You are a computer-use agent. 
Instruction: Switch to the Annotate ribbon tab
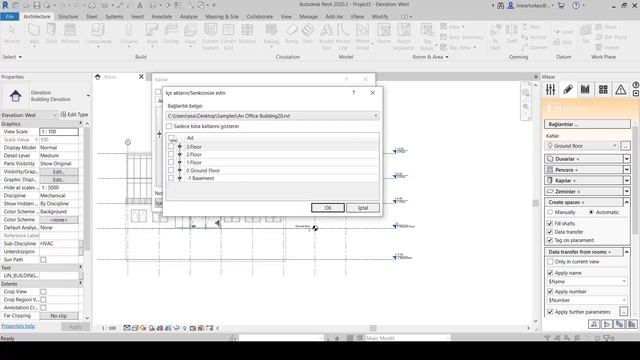point(162,16)
